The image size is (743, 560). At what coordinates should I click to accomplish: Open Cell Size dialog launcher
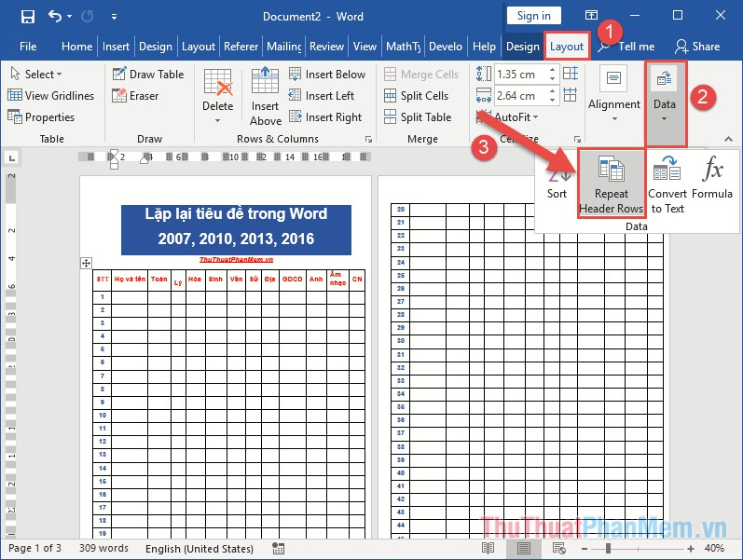577,139
